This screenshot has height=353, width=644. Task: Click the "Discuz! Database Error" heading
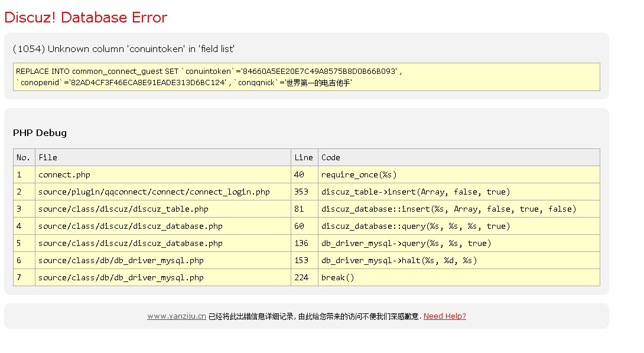86,17
